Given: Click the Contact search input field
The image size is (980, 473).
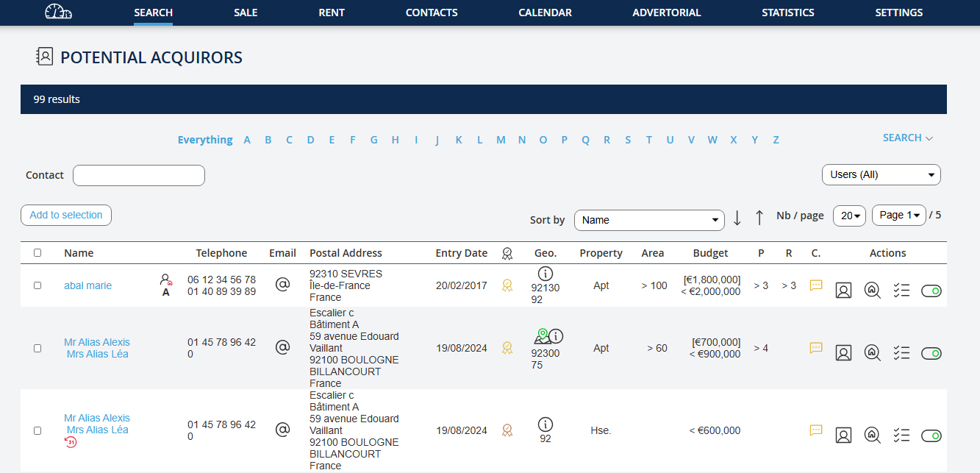Looking at the screenshot, I should (138, 175).
